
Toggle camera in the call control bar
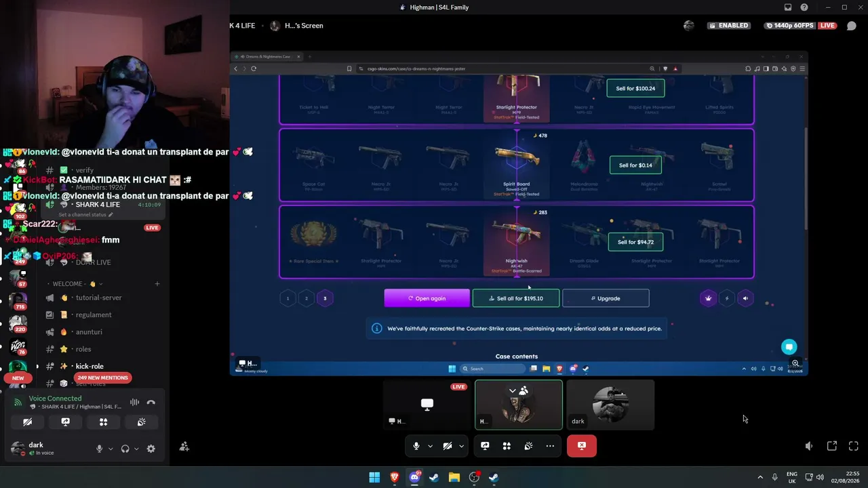pos(448,446)
